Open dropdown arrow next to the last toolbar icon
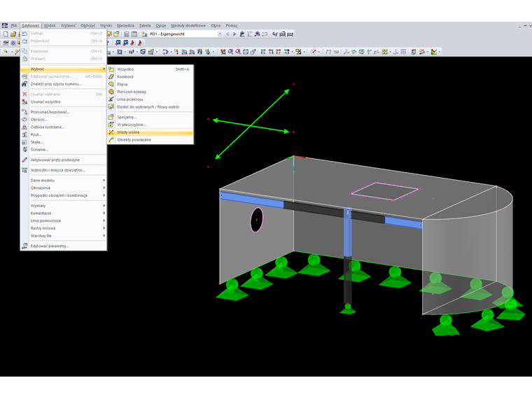The height and width of the screenshot is (399, 532). coord(440,52)
